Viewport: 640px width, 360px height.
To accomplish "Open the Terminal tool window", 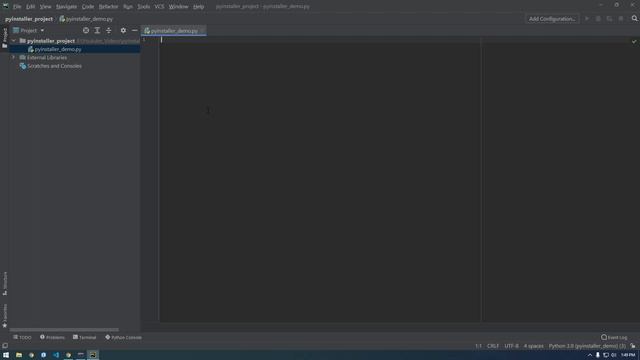I will [84, 338].
